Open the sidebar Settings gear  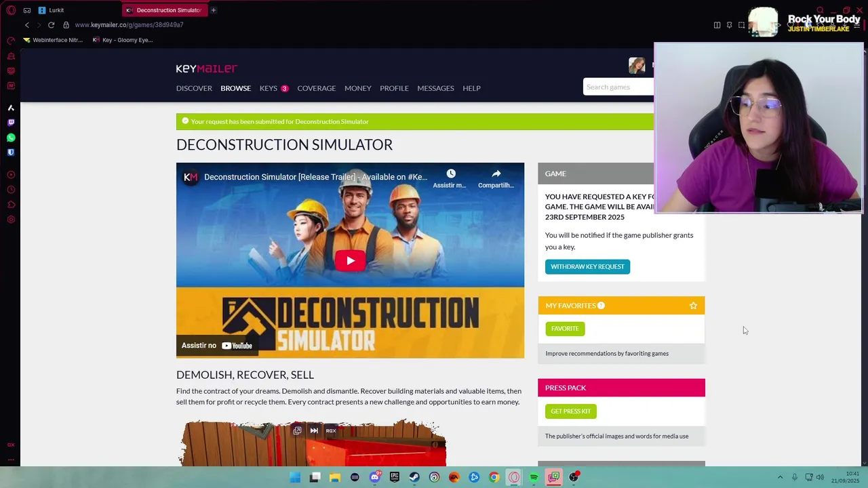click(x=11, y=220)
